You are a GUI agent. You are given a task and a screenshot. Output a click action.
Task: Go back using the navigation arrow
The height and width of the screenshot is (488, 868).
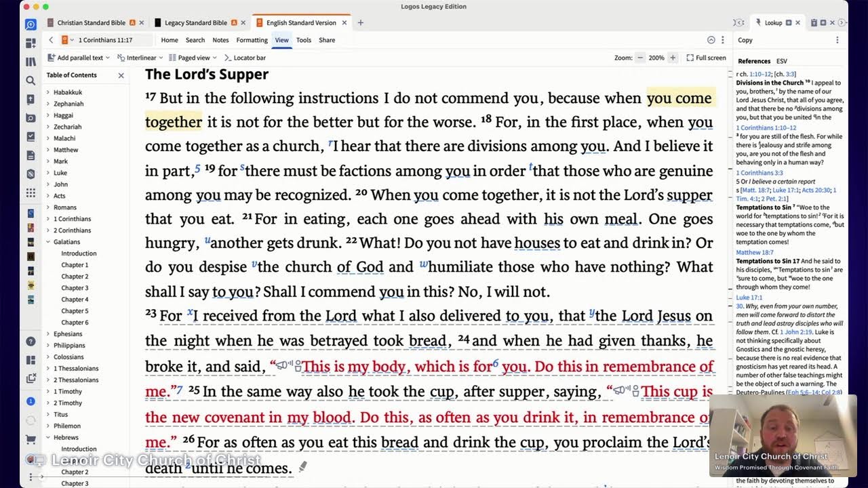tap(51, 40)
